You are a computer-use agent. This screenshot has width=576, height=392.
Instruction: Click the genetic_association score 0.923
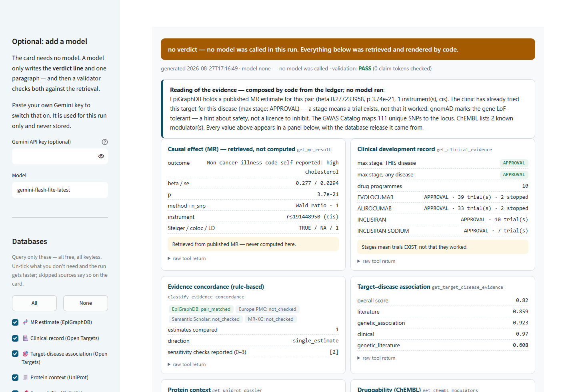pyautogui.click(x=520, y=323)
